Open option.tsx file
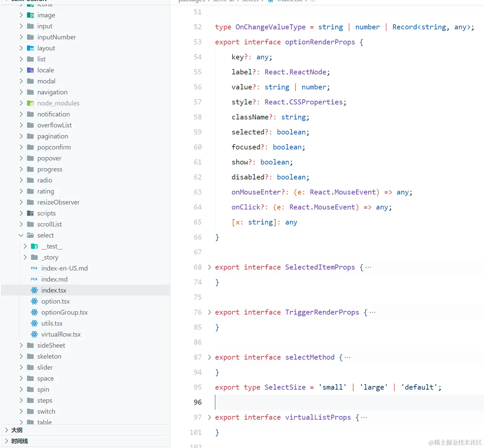 (55, 301)
